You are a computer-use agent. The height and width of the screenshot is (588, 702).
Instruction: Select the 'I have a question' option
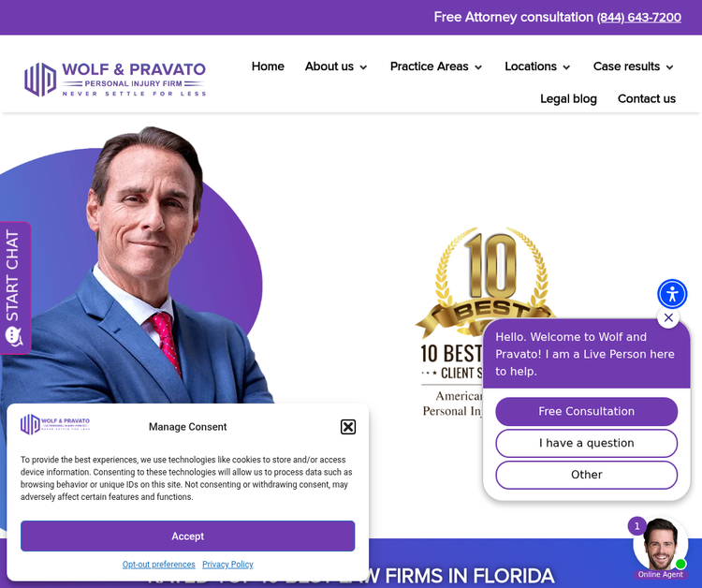coord(587,443)
